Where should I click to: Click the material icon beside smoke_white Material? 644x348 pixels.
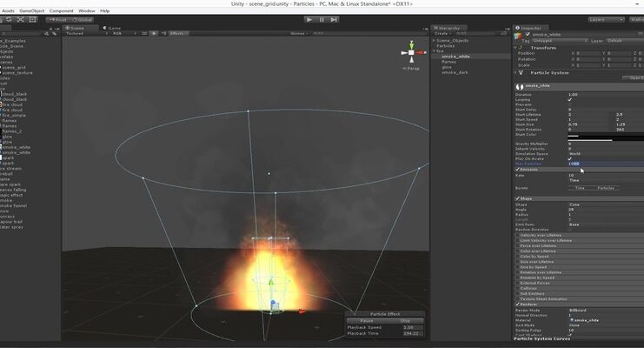572,320
